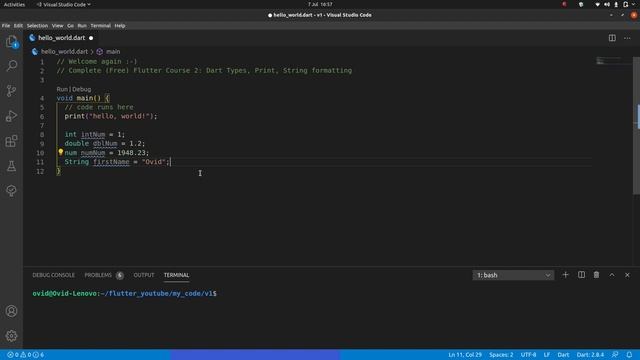Split the terminal panel

[x=581, y=275]
